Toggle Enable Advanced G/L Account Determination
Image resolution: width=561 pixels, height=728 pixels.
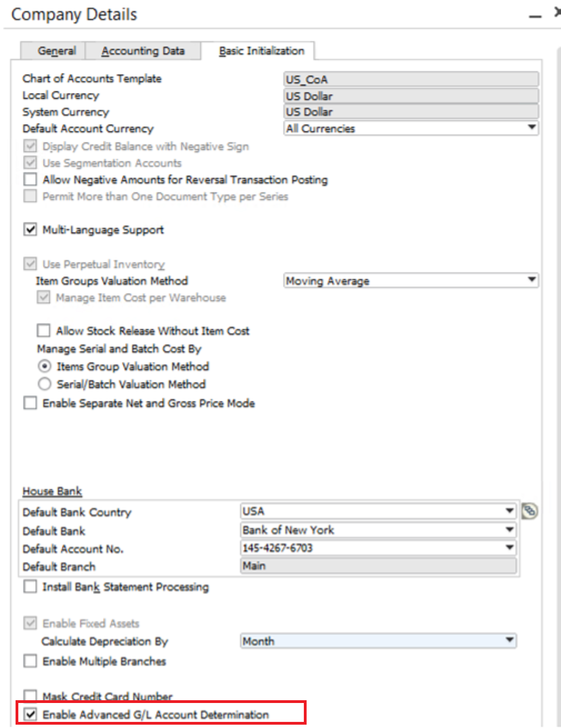[x=31, y=715]
